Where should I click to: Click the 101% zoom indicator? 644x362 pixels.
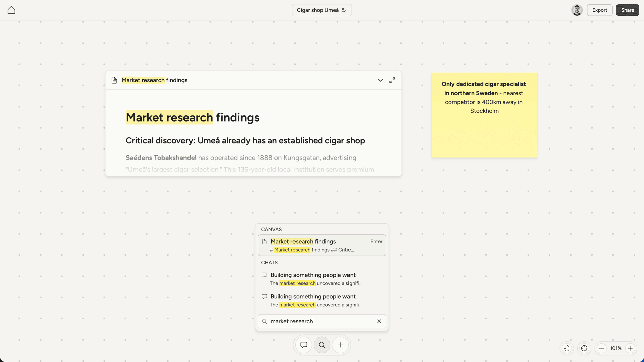[x=616, y=348]
